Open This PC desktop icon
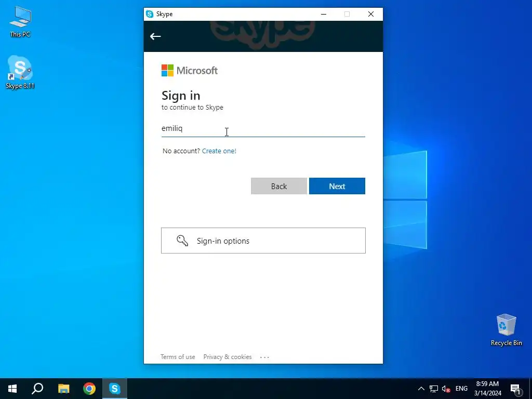The height and width of the screenshot is (399, 532). click(20, 22)
